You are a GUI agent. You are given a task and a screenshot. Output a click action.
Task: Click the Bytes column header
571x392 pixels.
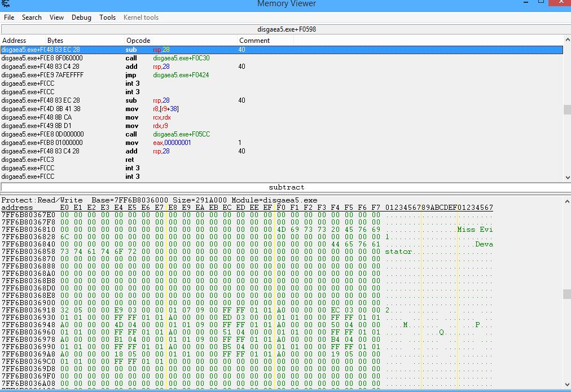click(85, 41)
